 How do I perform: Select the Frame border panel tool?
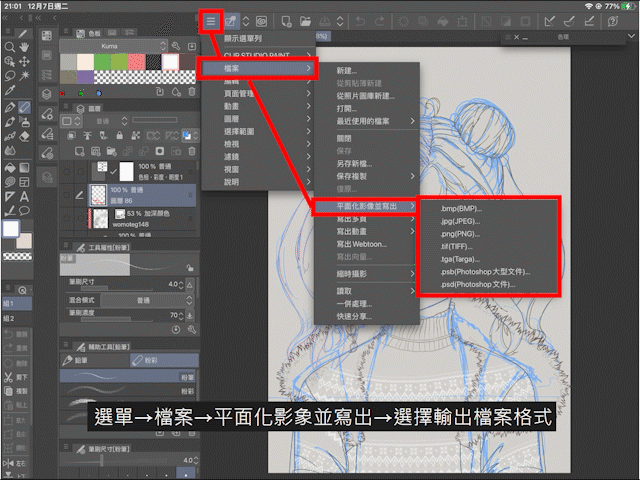(x=24, y=182)
